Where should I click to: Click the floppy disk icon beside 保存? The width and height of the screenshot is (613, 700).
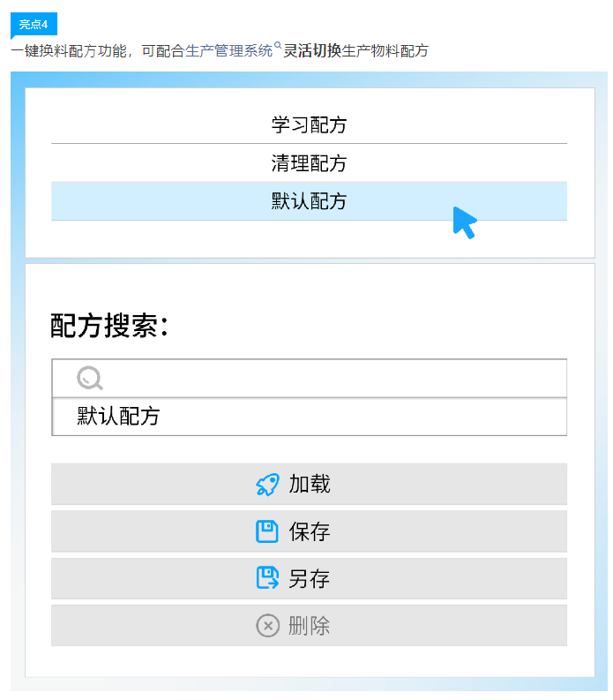click(x=266, y=531)
